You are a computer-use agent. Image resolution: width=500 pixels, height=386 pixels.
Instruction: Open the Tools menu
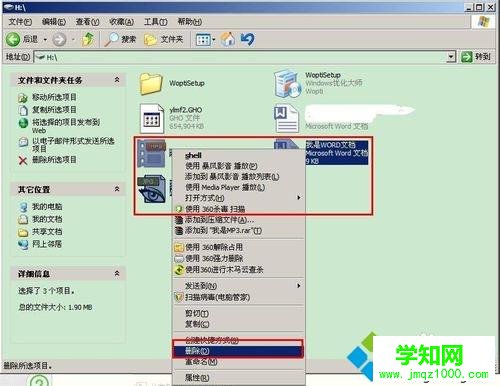click(x=155, y=22)
